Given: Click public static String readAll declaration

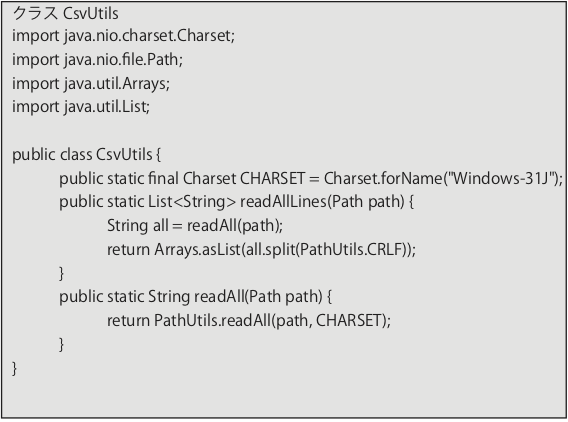Looking at the screenshot, I should coord(196,297).
